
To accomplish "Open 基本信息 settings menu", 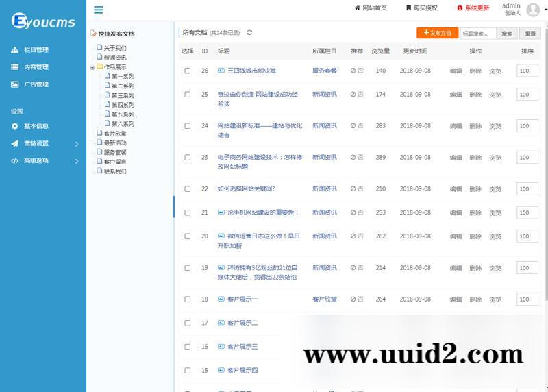I will click(36, 126).
